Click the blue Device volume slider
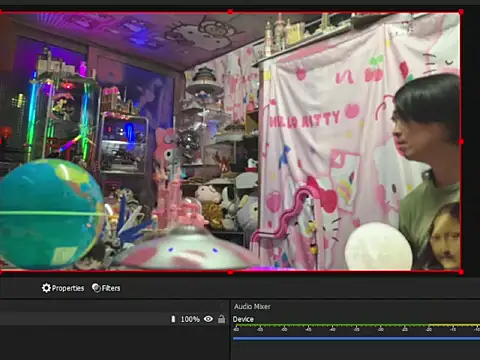 point(356,338)
